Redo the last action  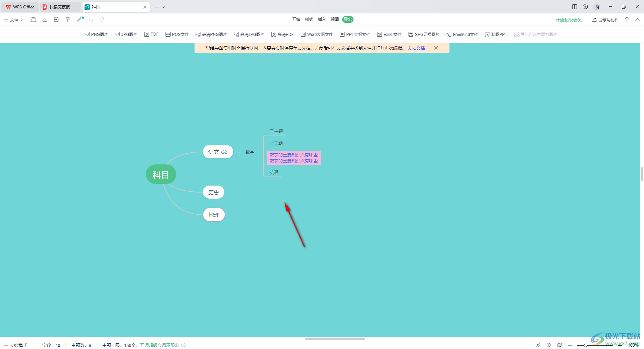click(102, 20)
